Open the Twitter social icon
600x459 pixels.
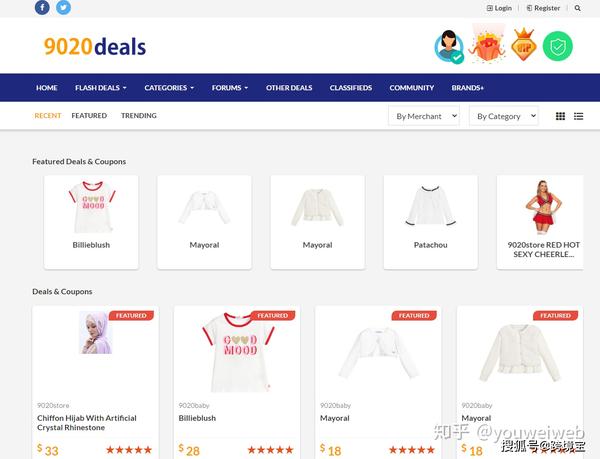64,7
